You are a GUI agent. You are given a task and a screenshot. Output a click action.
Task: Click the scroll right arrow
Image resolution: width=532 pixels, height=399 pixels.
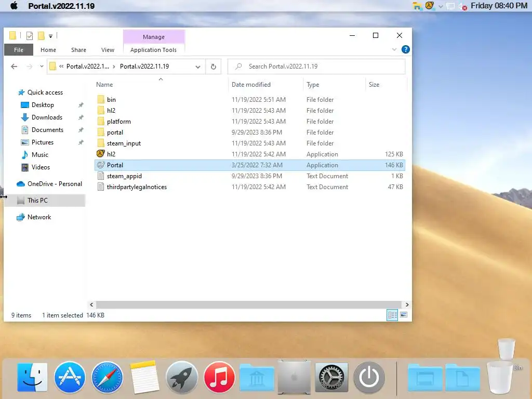407,304
